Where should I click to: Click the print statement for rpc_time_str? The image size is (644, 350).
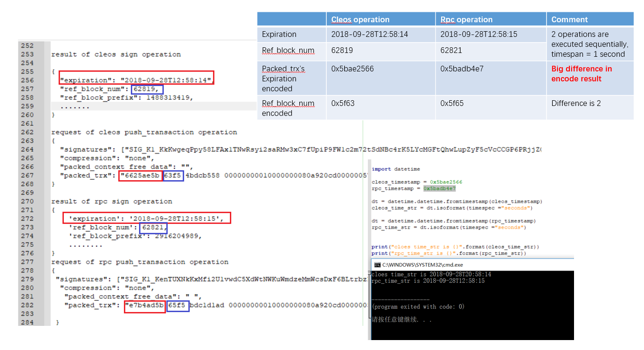tap(416, 253)
